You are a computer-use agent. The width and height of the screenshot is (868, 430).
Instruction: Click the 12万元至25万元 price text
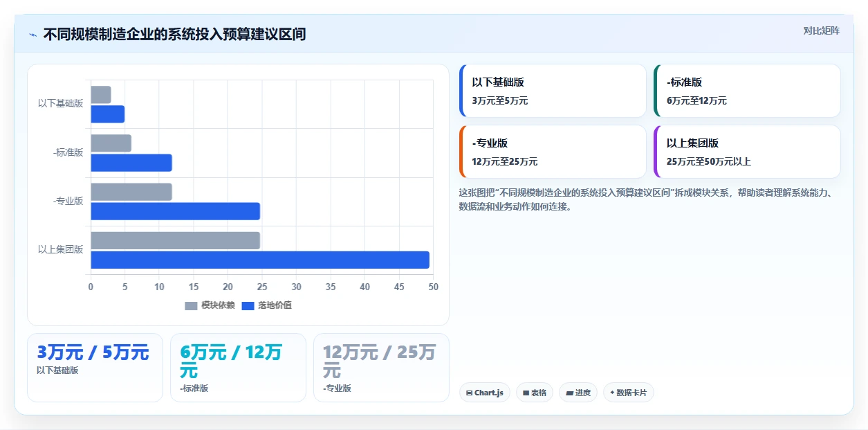[x=505, y=162]
